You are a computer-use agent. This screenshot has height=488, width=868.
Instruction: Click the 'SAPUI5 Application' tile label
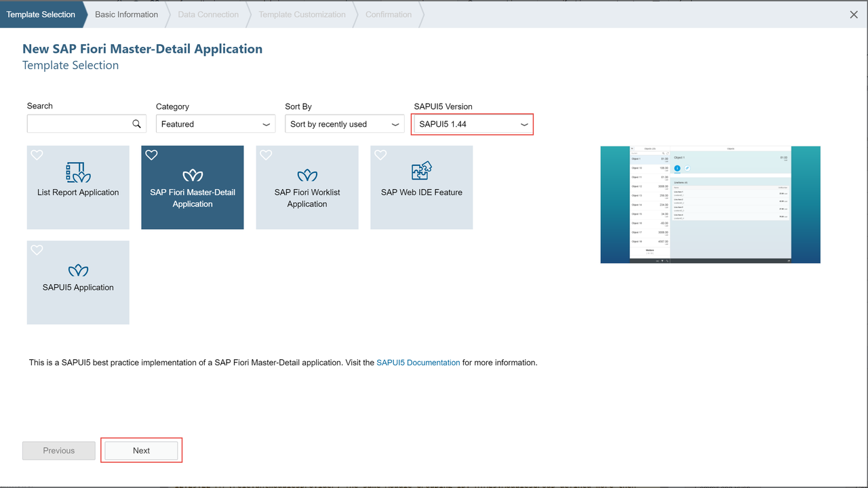tap(78, 287)
